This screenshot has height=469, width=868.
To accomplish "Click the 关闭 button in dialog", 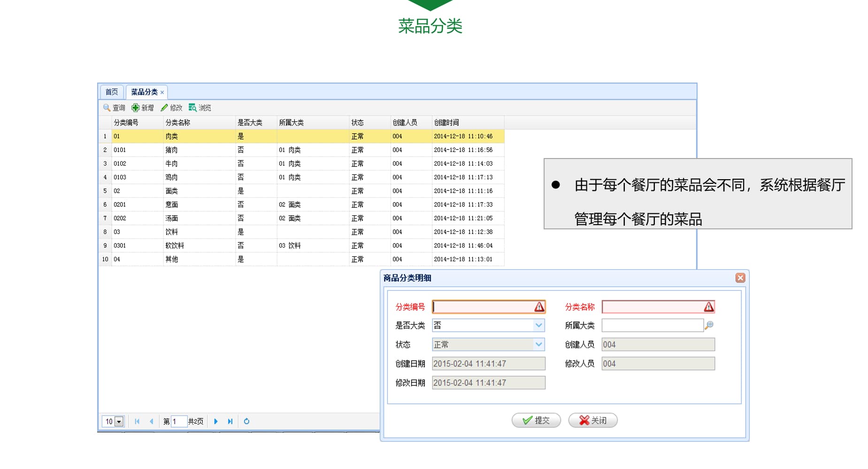I will click(x=592, y=420).
